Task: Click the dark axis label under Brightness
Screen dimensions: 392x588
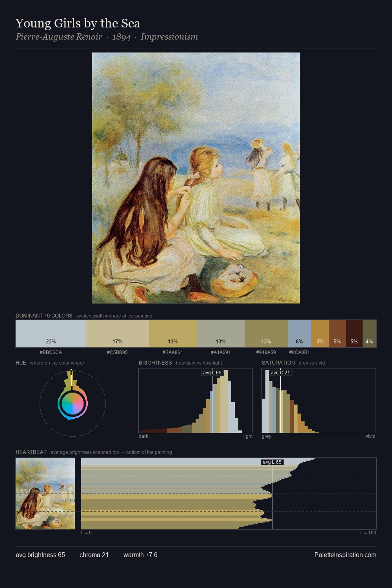Action: (x=143, y=436)
